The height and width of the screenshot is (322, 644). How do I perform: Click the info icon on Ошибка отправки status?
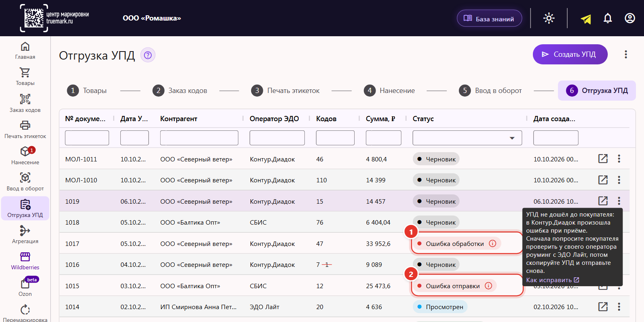tap(488, 286)
